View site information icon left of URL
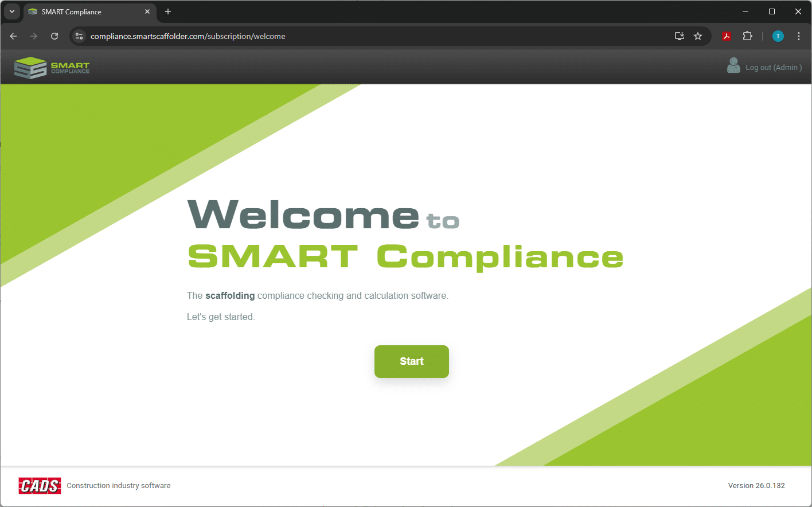Viewport: 812px width, 507px height. (x=80, y=36)
